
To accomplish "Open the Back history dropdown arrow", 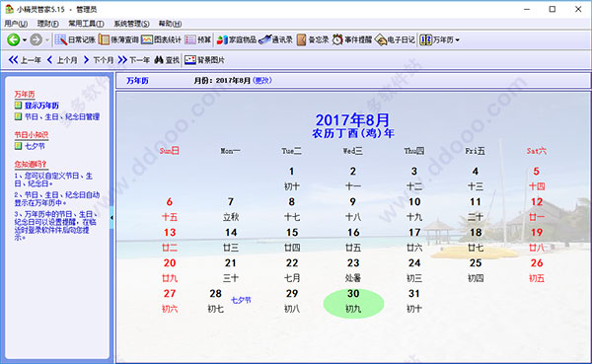I will tap(25, 40).
